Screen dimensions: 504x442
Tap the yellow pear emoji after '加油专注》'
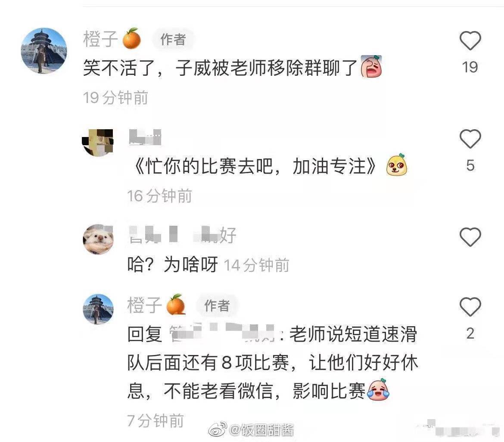[396, 165]
